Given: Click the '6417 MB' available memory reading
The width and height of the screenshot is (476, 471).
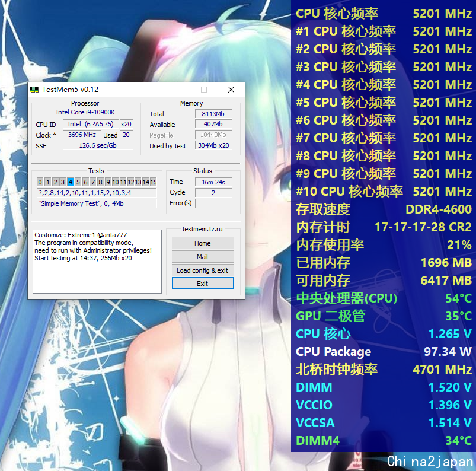Looking at the screenshot, I should 446,281.
